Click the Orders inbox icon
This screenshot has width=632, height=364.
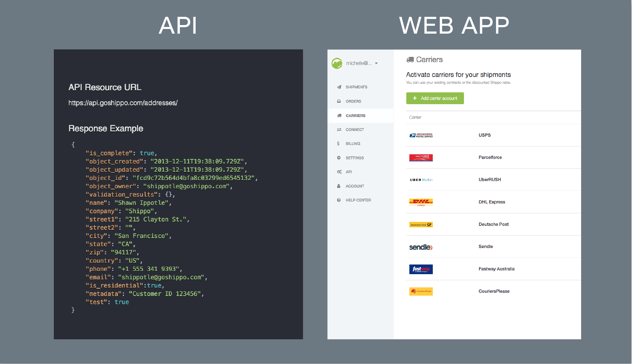tap(339, 101)
